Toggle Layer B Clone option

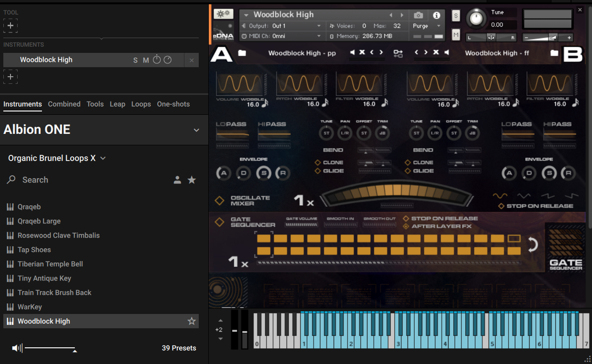pos(408,162)
